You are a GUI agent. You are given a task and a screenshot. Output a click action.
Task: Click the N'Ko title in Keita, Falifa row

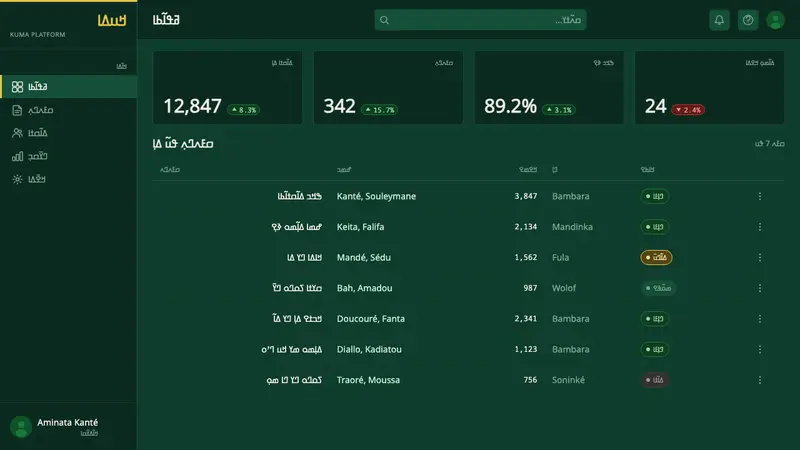(x=296, y=227)
